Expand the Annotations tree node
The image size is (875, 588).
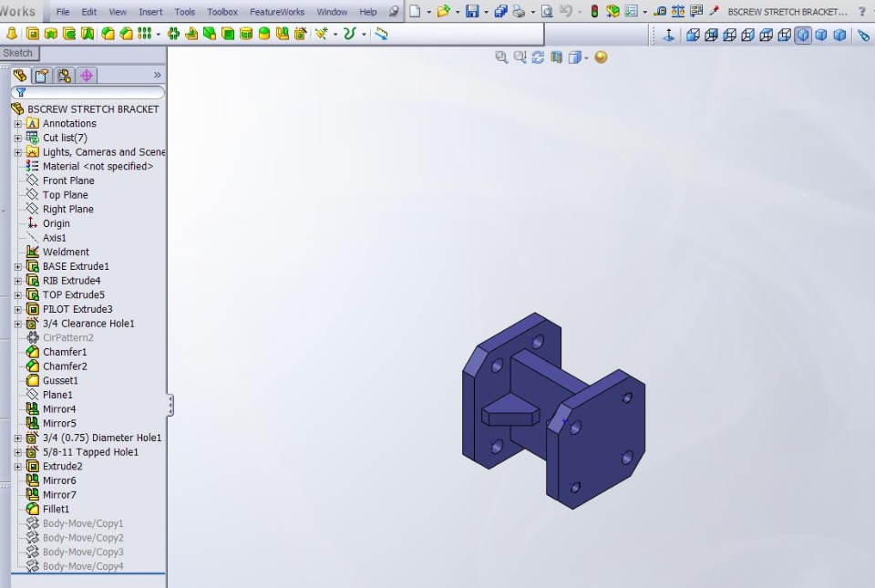pyautogui.click(x=18, y=123)
